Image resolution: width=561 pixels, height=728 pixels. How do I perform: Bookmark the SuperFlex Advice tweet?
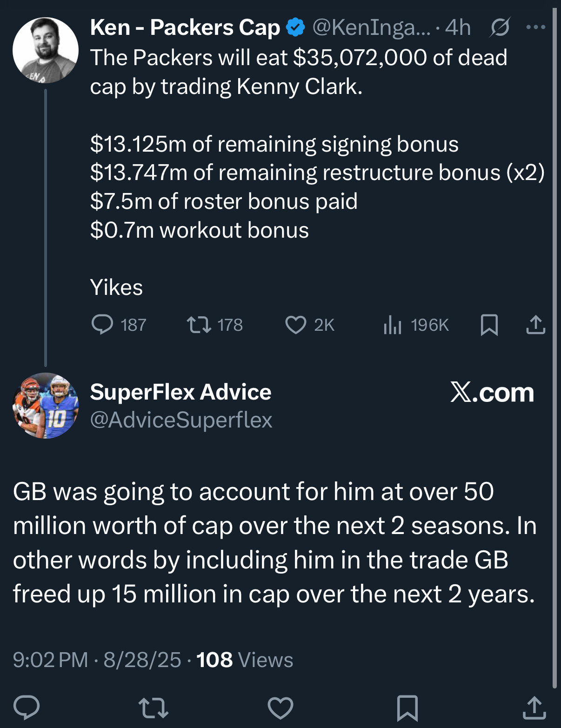pos(407,708)
